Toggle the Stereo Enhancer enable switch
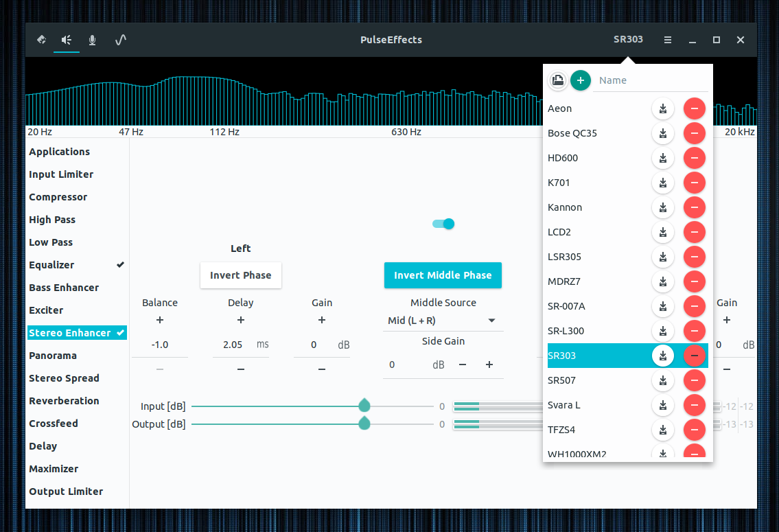 (x=443, y=223)
